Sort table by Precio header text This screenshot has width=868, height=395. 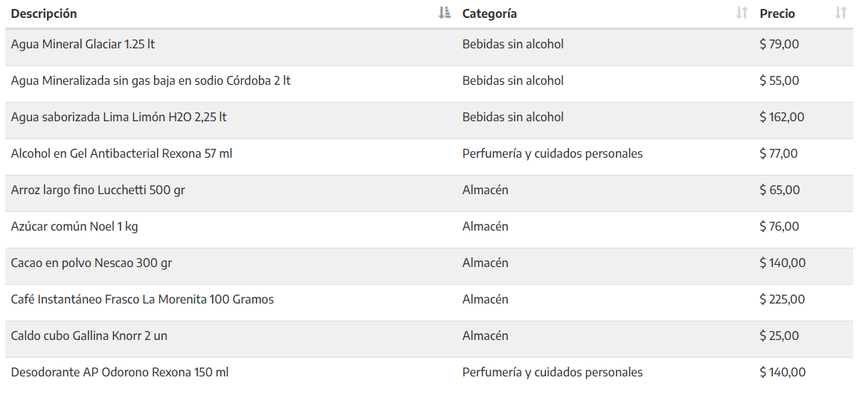pyautogui.click(x=777, y=14)
